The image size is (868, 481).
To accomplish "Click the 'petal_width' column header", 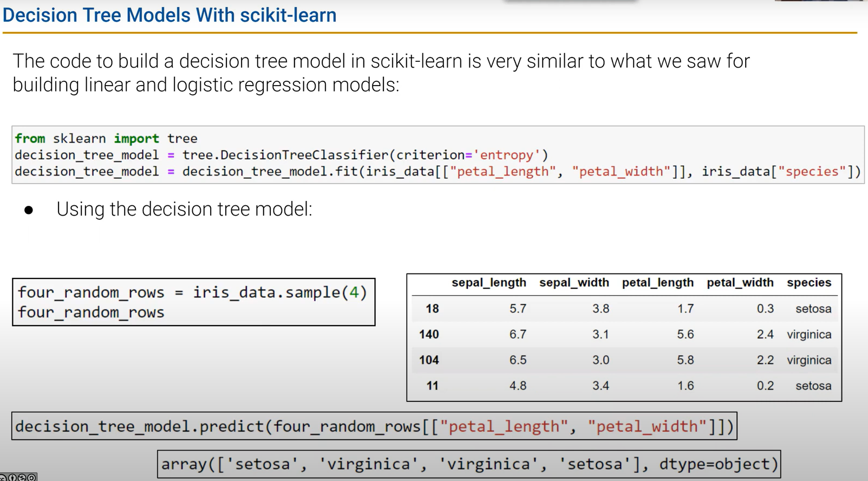I will point(740,283).
